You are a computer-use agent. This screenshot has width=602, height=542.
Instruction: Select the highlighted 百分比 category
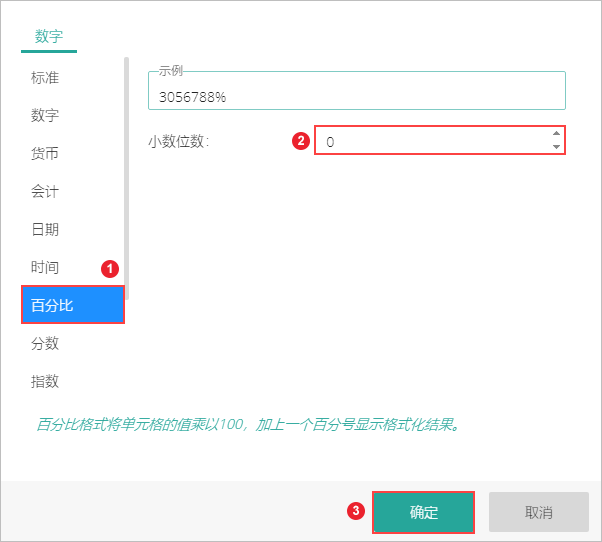click(72, 305)
